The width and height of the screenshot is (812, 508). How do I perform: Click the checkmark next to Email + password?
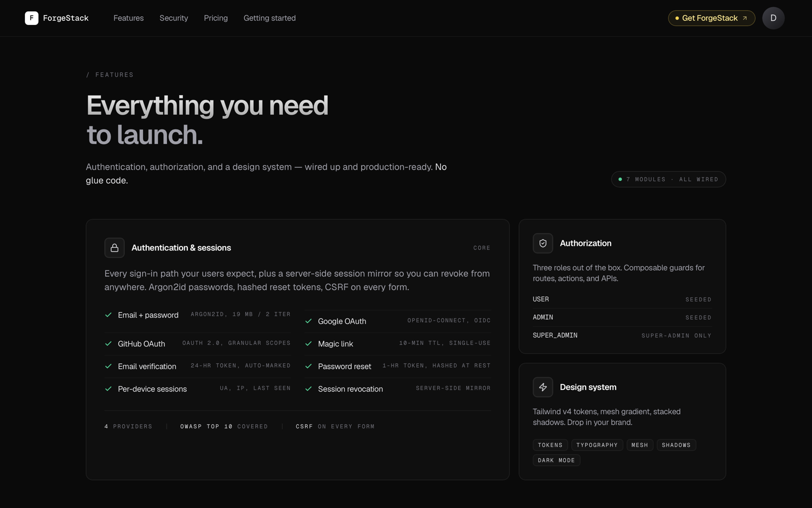pos(108,315)
